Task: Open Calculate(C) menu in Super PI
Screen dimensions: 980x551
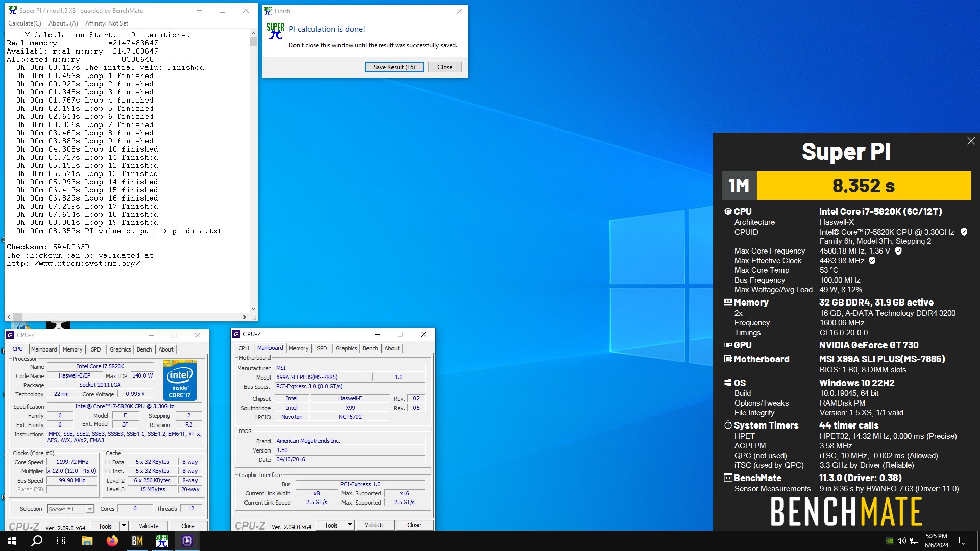Action: point(24,23)
